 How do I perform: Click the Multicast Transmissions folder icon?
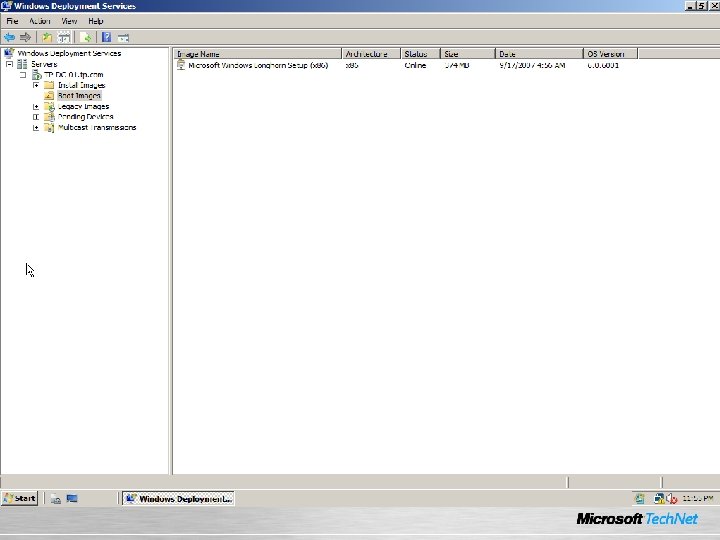pyautogui.click(x=49, y=128)
